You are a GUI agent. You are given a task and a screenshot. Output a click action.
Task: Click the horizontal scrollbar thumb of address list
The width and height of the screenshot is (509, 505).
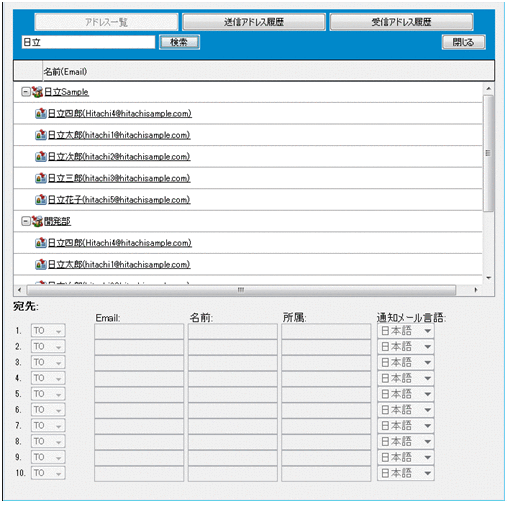(241, 290)
